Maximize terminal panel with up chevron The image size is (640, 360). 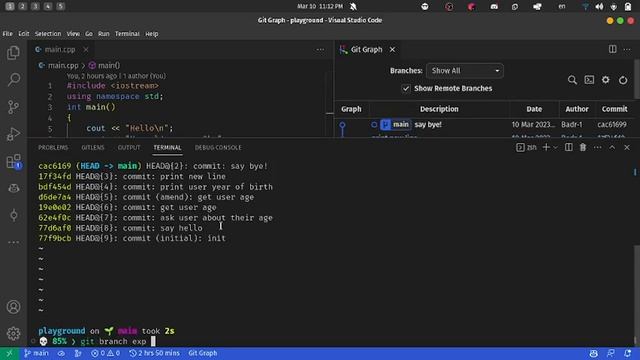(612, 147)
